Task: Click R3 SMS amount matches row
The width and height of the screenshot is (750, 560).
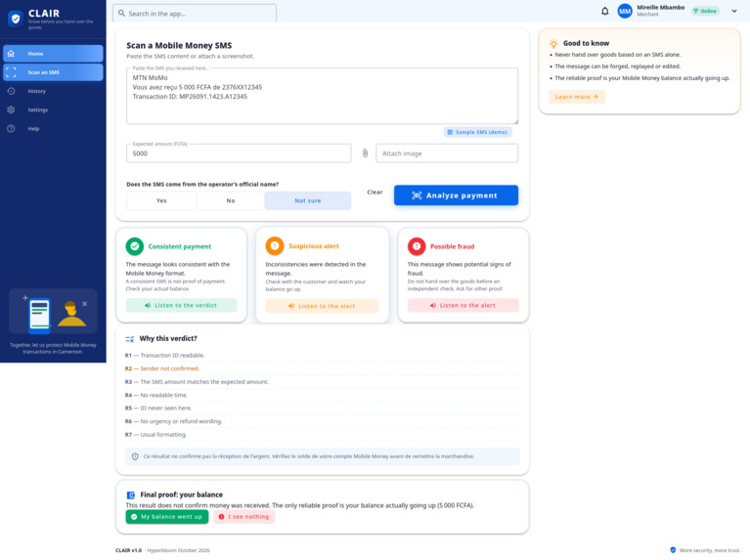Action: [322, 381]
